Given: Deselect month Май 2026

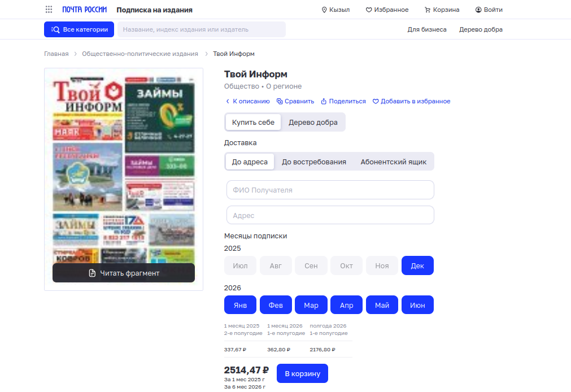Looking at the screenshot, I should pos(382,305).
